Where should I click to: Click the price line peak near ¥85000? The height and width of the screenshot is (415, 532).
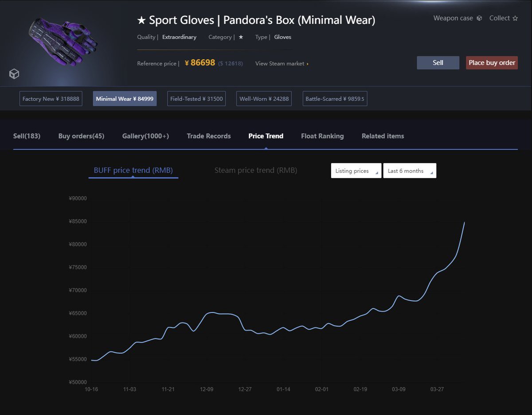[464, 222]
